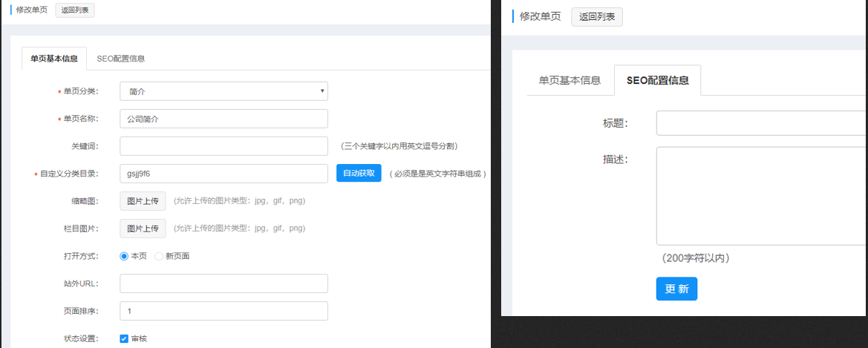Screen dimensions: 868x348
Task: Click the 打开方式 label
Action: click(81, 256)
